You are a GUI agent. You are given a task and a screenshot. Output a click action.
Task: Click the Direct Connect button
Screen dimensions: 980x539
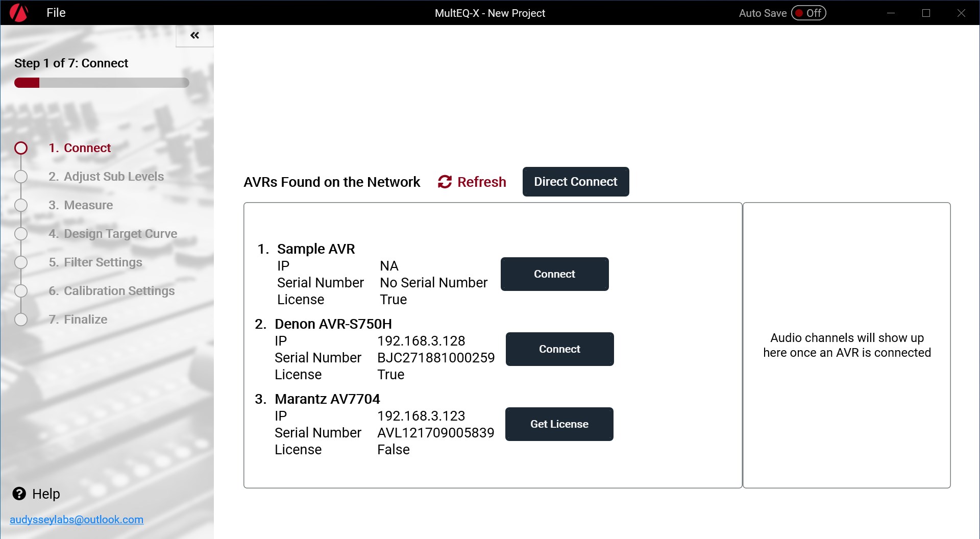pyautogui.click(x=576, y=182)
